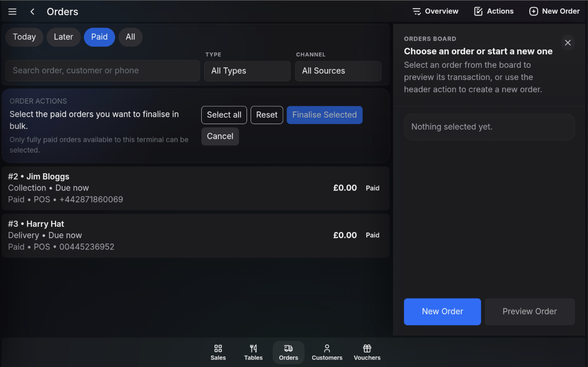Click the Orders page title
This screenshot has height=367, width=588.
62,12
